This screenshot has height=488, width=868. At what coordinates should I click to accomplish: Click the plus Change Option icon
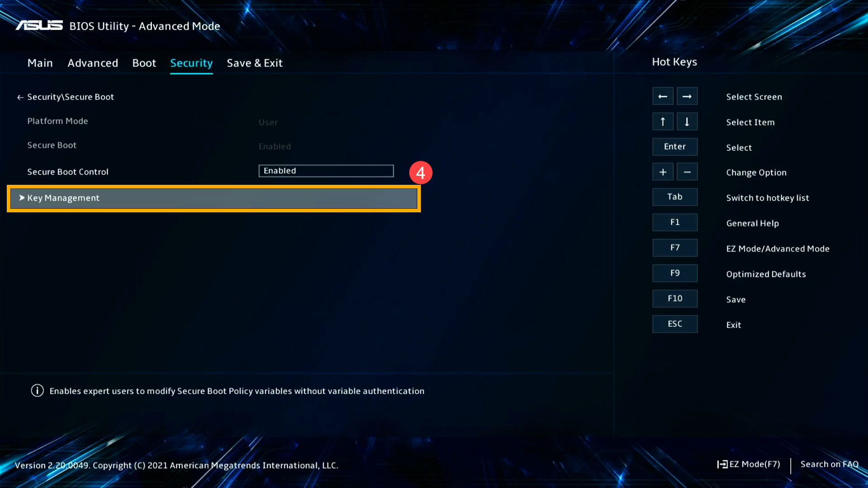(663, 172)
